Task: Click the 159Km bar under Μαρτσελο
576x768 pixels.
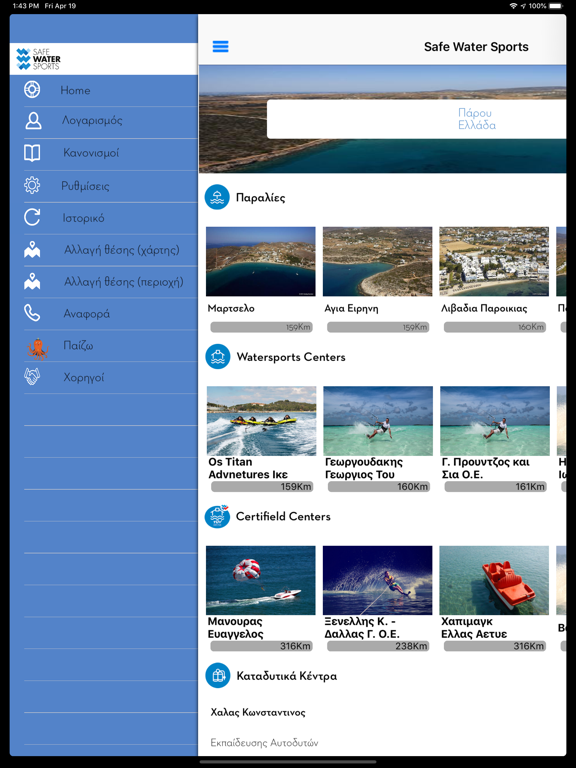Action: coord(262,327)
